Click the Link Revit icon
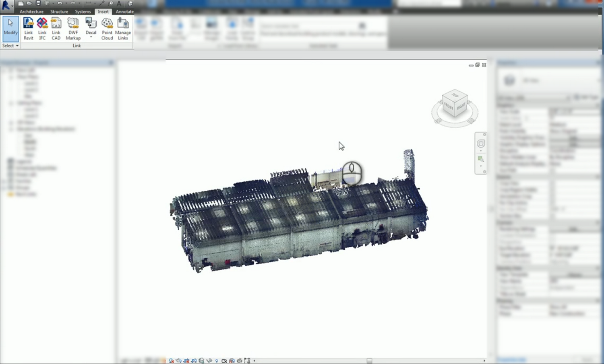The width and height of the screenshot is (604, 364). pos(28,28)
